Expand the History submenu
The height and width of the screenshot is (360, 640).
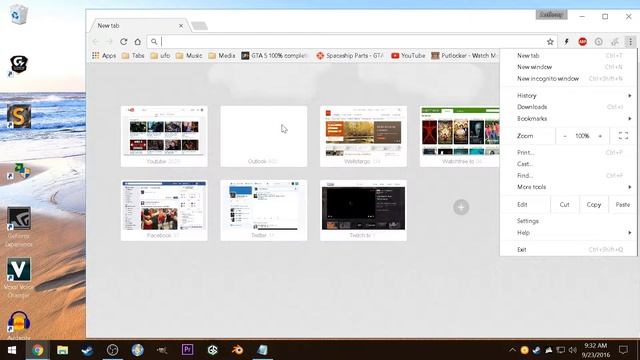pos(568,96)
